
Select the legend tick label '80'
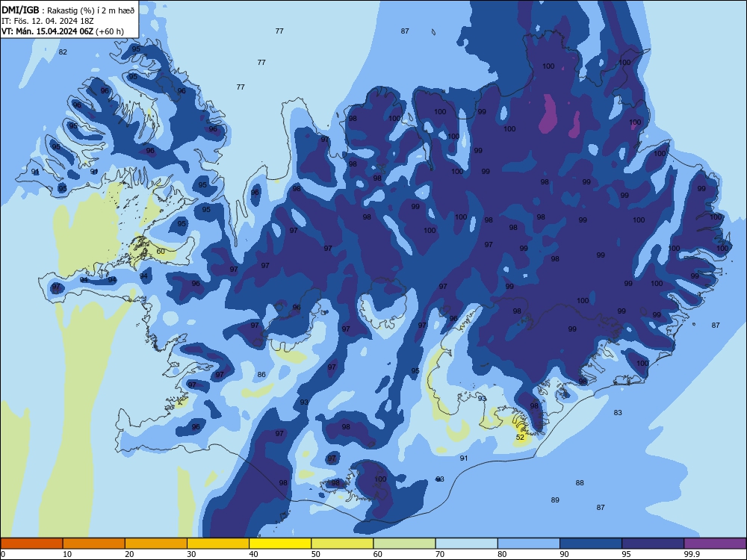pos(502,554)
